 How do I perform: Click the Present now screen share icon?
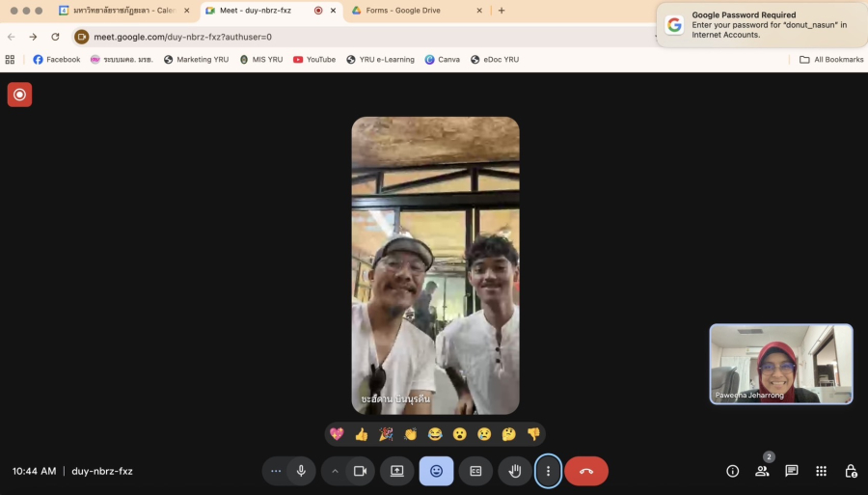click(396, 471)
